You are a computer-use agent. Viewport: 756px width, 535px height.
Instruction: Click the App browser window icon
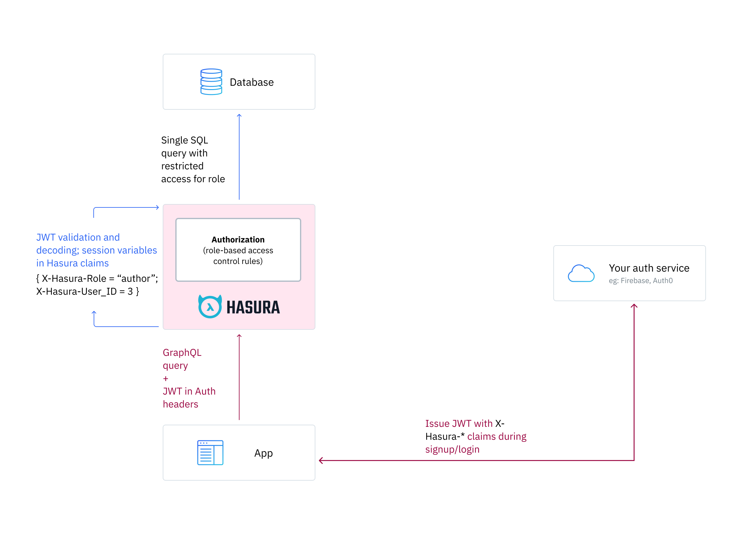pyautogui.click(x=210, y=452)
